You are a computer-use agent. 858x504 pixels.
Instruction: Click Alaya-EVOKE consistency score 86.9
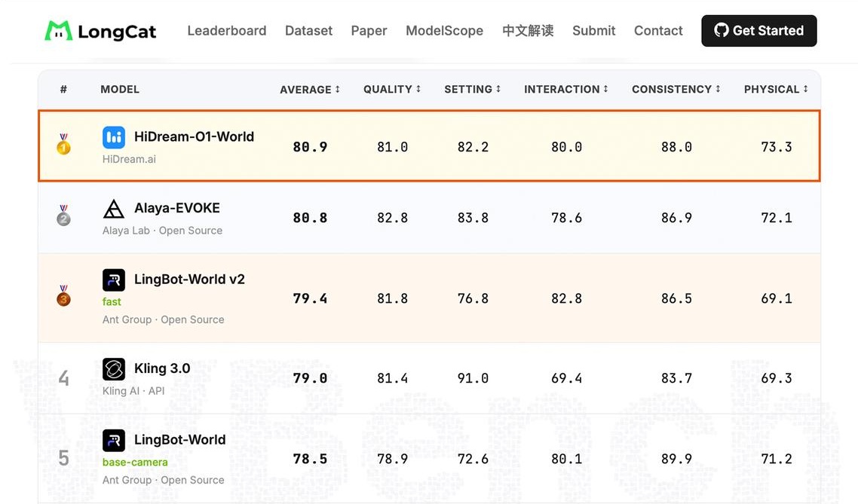click(x=676, y=218)
